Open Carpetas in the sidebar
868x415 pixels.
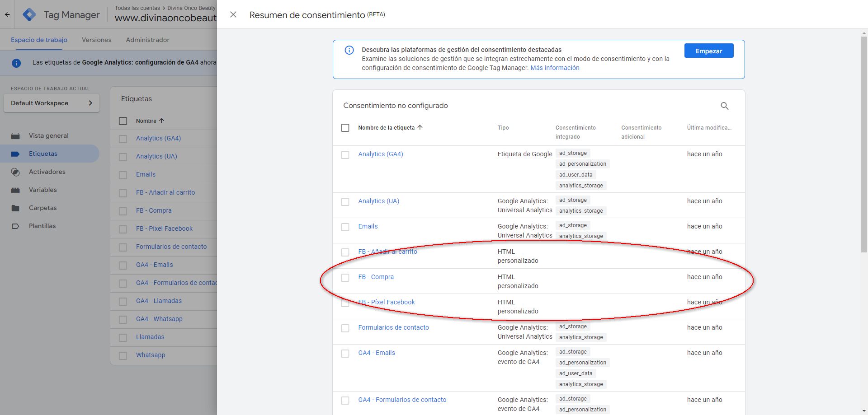click(43, 208)
